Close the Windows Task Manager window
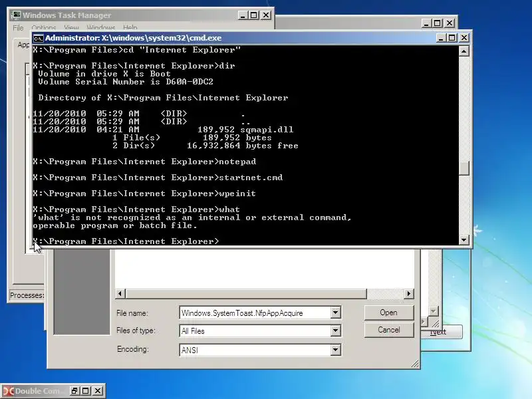This screenshot has height=399, width=532. coord(266,15)
